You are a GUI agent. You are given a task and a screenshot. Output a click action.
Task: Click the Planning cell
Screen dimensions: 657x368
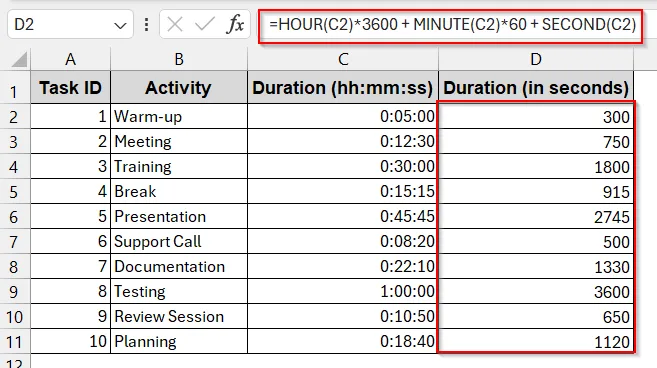point(179,342)
